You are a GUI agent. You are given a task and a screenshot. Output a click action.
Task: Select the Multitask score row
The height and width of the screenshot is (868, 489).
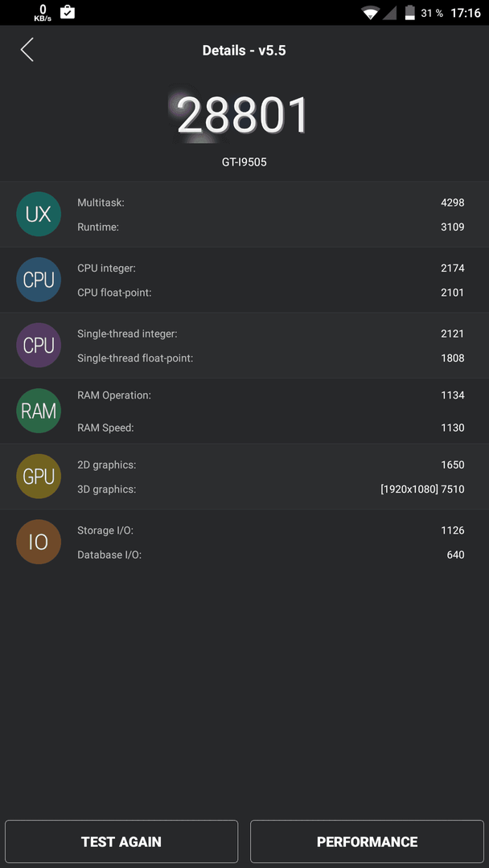271,203
